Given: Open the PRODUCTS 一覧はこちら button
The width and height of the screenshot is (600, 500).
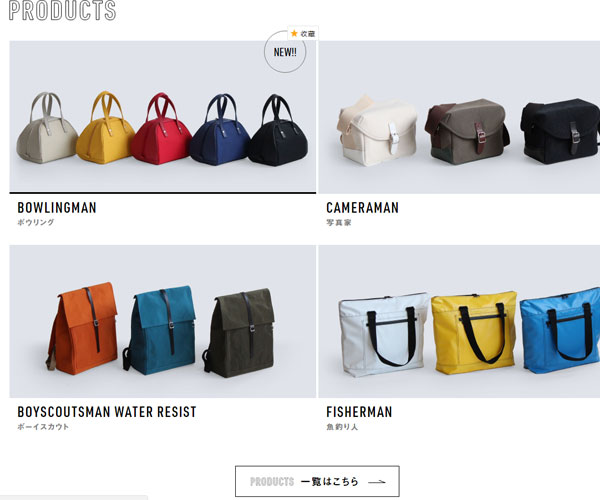Looking at the screenshot, I should (x=317, y=481).
